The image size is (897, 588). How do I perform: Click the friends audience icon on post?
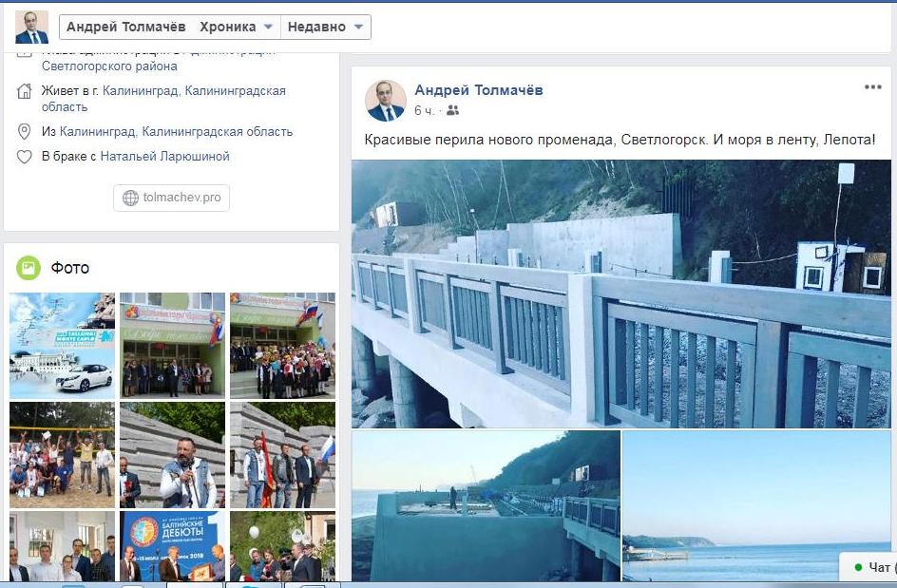pos(452,110)
